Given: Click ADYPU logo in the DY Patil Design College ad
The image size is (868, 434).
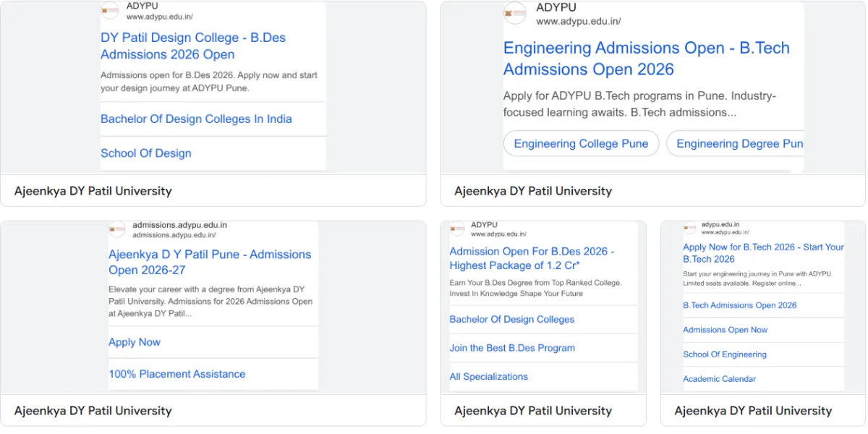Looking at the screenshot, I should [110, 10].
